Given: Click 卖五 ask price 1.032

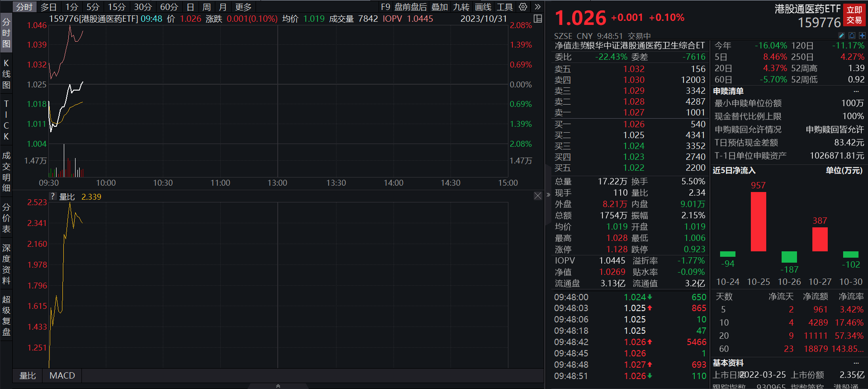Looking at the screenshot, I should (634, 69).
